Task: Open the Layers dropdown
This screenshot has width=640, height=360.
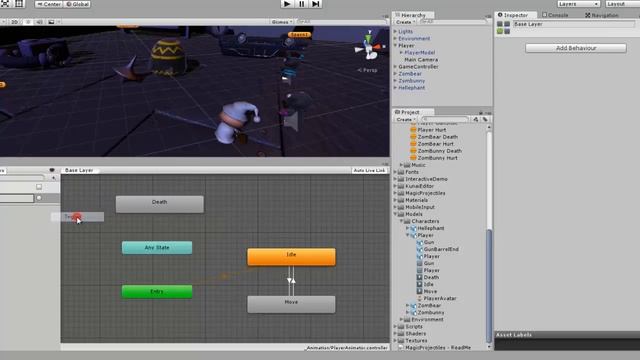Action: (x=578, y=4)
